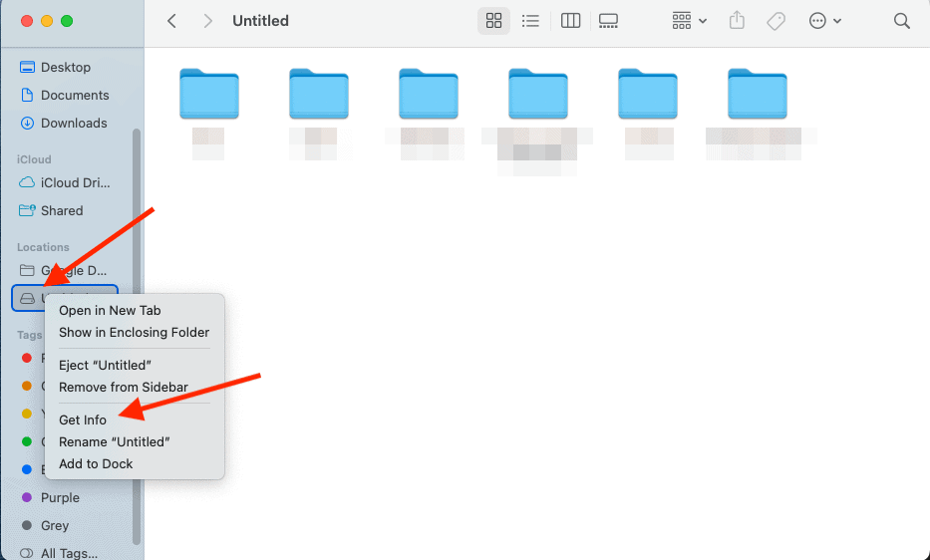This screenshot has height=560, width=930.
Task: Open Downloads in the sidebar
Action: (x=73, y=123)
